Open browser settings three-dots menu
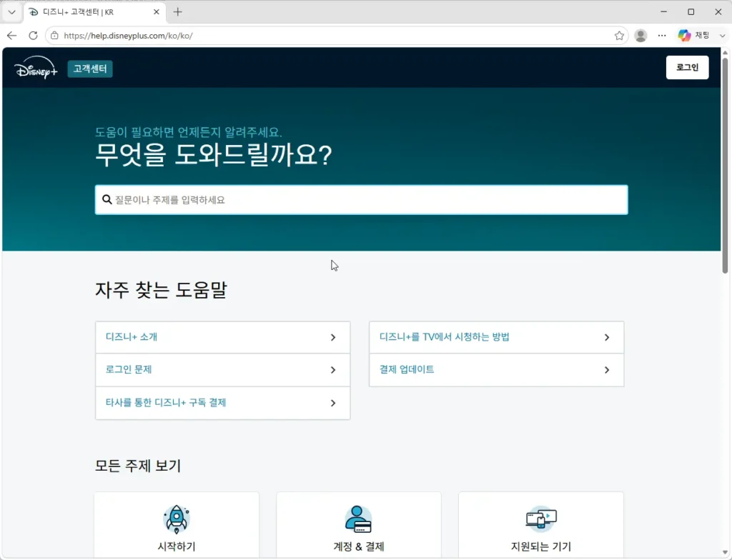Viewport: 732px width, 560px height. 662,36
